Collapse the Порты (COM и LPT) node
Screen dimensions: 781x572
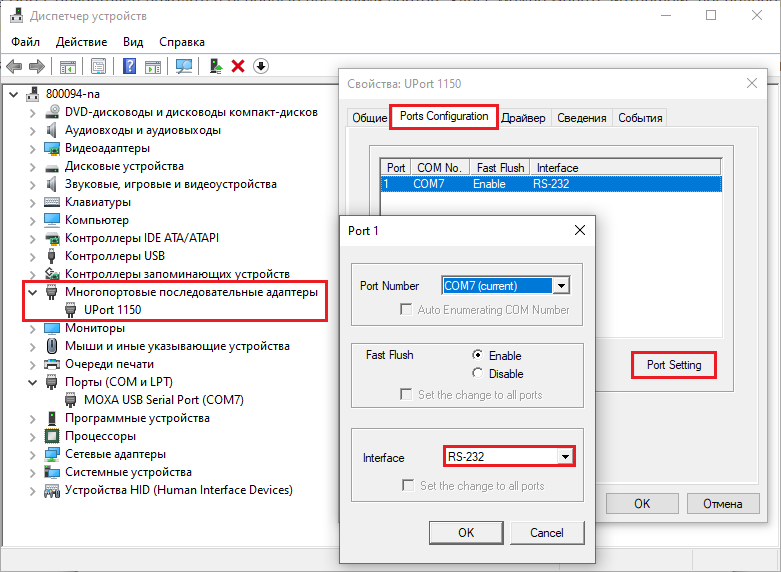[33, 382]
